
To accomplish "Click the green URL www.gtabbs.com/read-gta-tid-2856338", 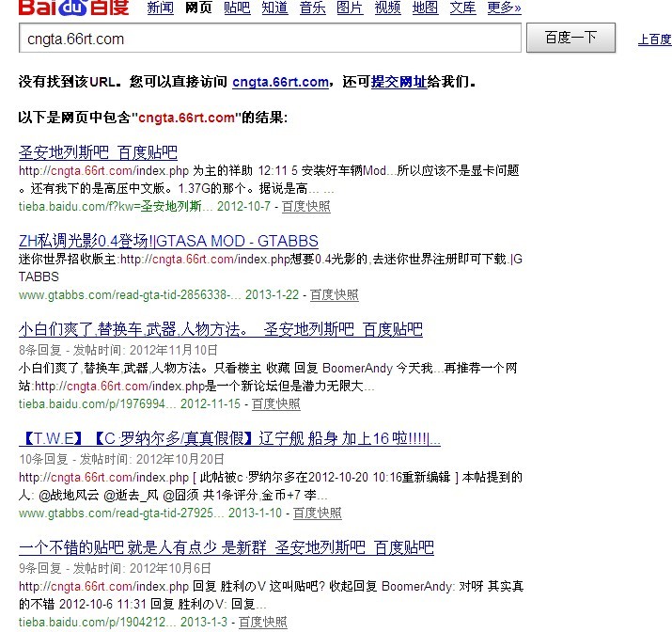I will click(x=130, y=294).
